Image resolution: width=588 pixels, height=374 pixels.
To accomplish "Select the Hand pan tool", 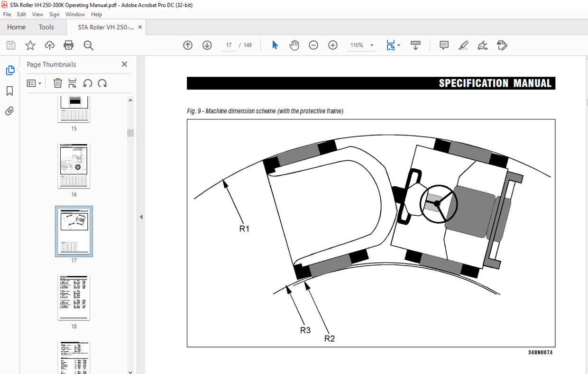I will pos(294,45).
